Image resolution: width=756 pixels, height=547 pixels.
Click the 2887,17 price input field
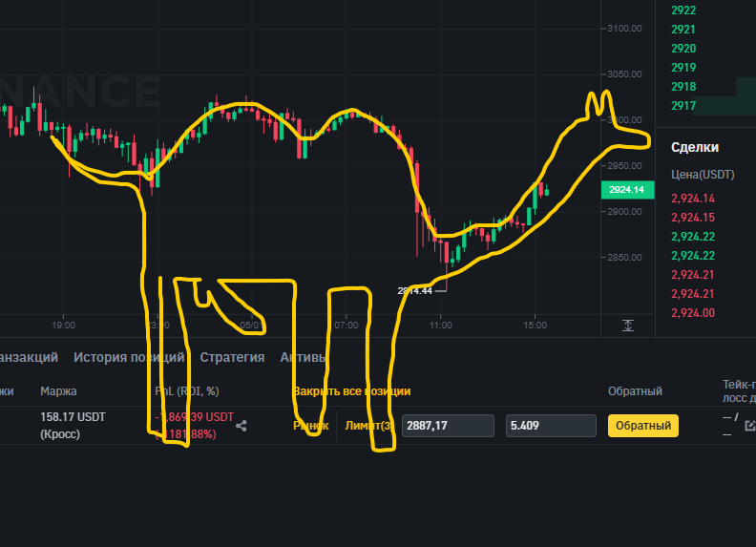[448, 426]
